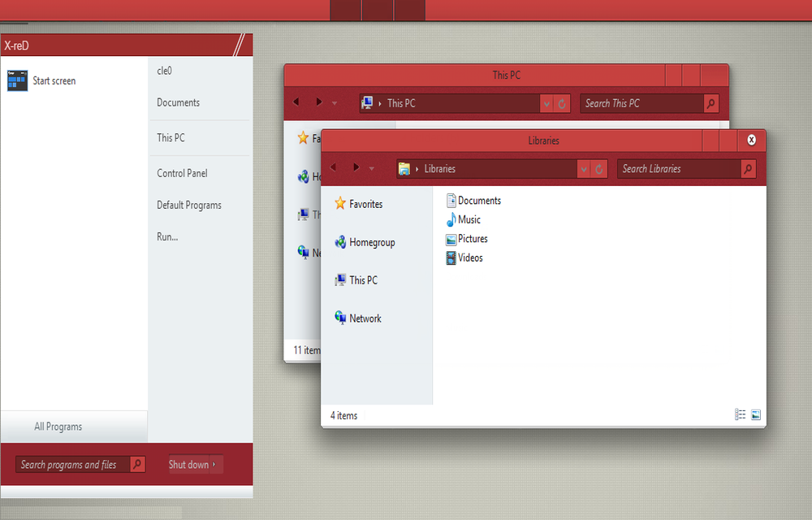Image resolution: width=812 pixels, height=520 pixels.
Task: Open the This PC address bar dropdown
Action: [x=546, y=103]
